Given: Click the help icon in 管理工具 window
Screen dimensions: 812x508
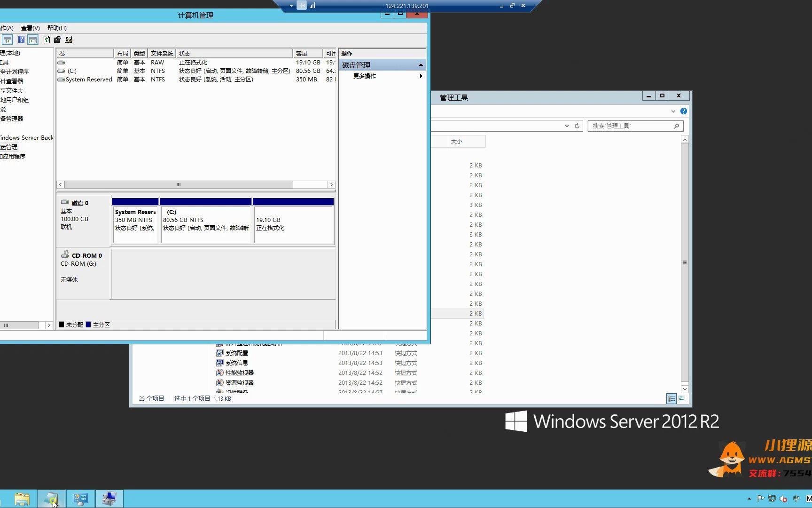Looking at the screenshot, I should coord(684,111).
